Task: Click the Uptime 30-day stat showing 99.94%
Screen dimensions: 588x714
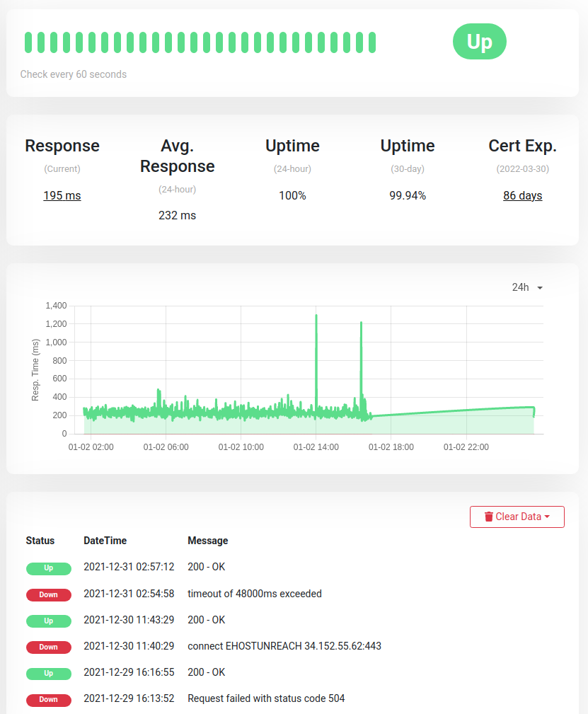Action: (x=408, y=195)
